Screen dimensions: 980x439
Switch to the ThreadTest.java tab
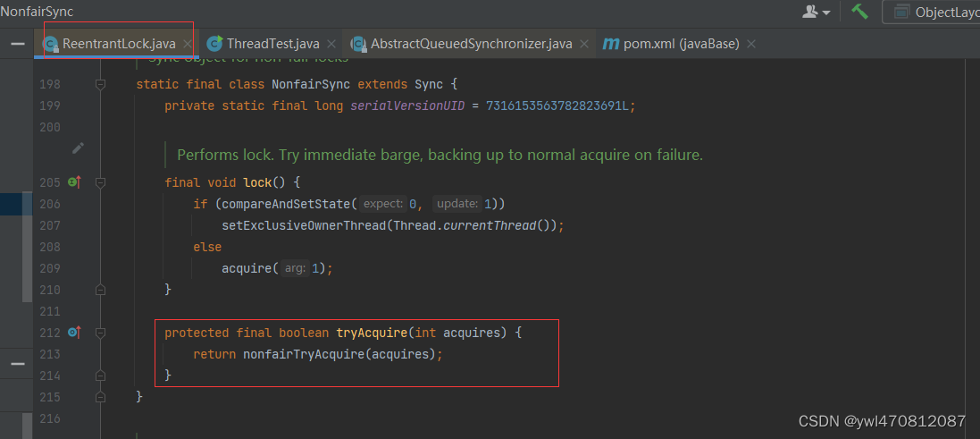(264, 44)
